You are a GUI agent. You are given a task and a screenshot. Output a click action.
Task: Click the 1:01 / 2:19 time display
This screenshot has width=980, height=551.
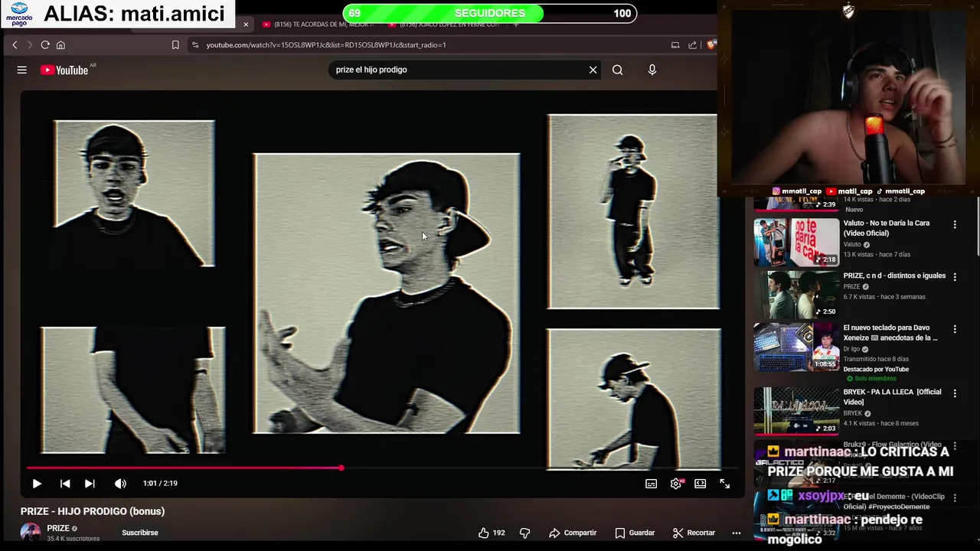160,484
